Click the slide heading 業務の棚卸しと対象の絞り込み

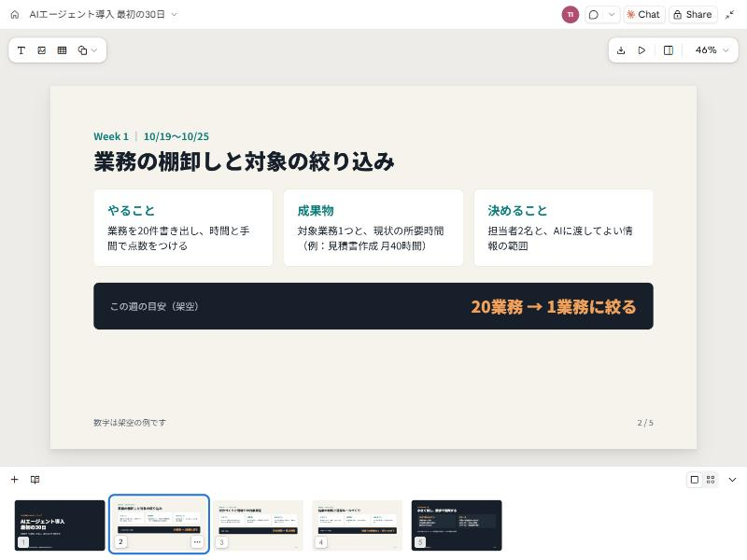[x=244, y=161]
